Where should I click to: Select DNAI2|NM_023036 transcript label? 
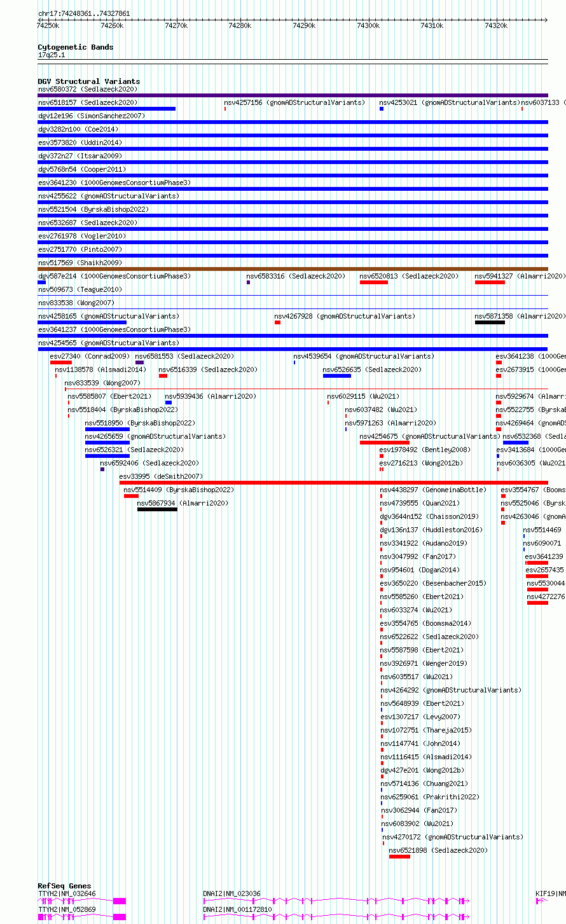[232, 893]
